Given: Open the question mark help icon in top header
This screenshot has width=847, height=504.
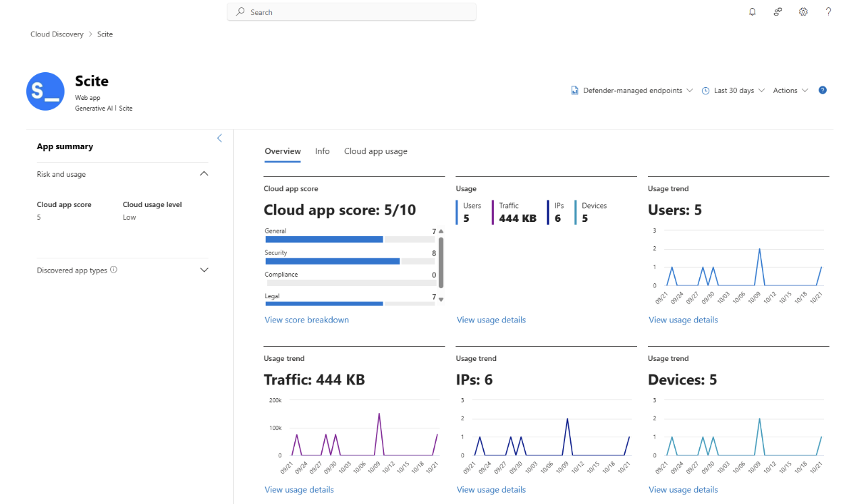Looking at the screenshot, I should coord(828,12).
